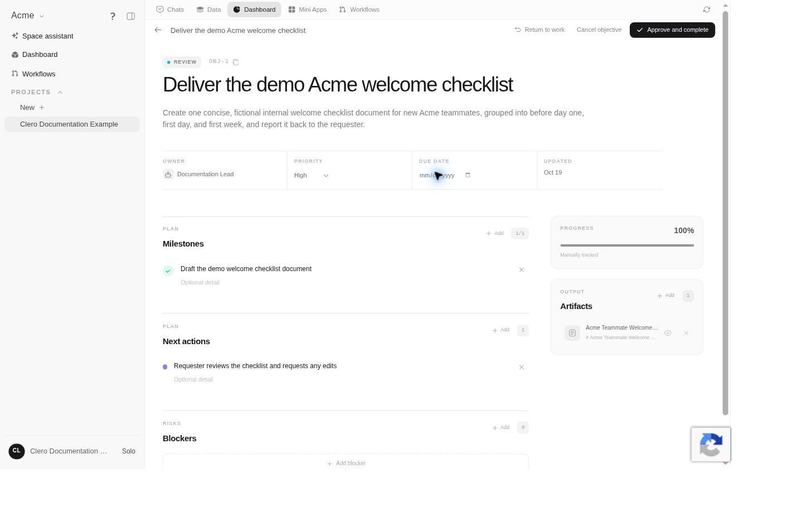
Task: Click the CL avatar at bottom
Action: coord(17,451)
